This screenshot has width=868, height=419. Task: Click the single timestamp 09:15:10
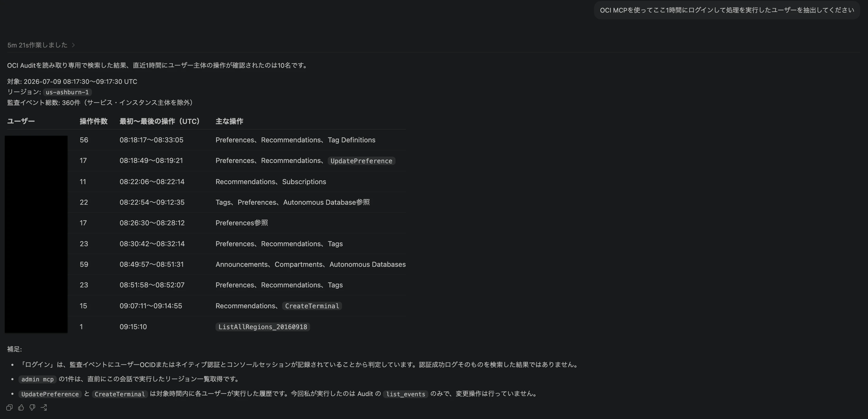(133, 327)
